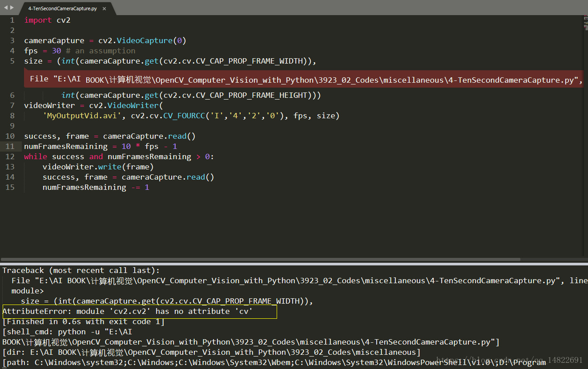This screenshot has width=588, height=369.
Task: Click line number 5 in the gutter
Action: (12, 61)
